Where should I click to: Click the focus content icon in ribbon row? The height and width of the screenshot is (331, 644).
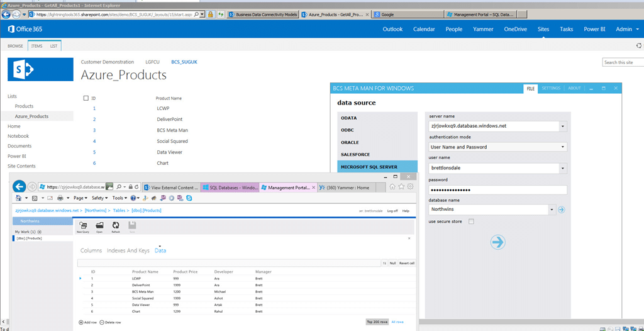[639, 46]
